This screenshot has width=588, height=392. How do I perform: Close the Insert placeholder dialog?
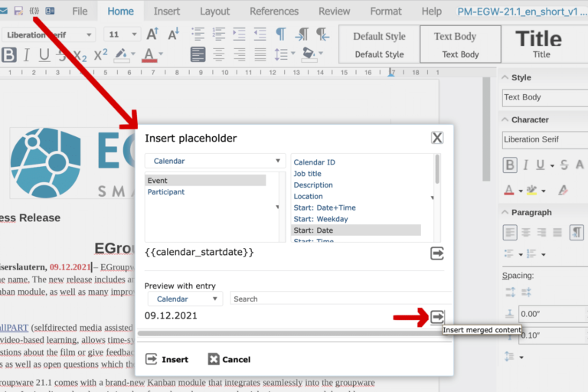tap(436, 138)
